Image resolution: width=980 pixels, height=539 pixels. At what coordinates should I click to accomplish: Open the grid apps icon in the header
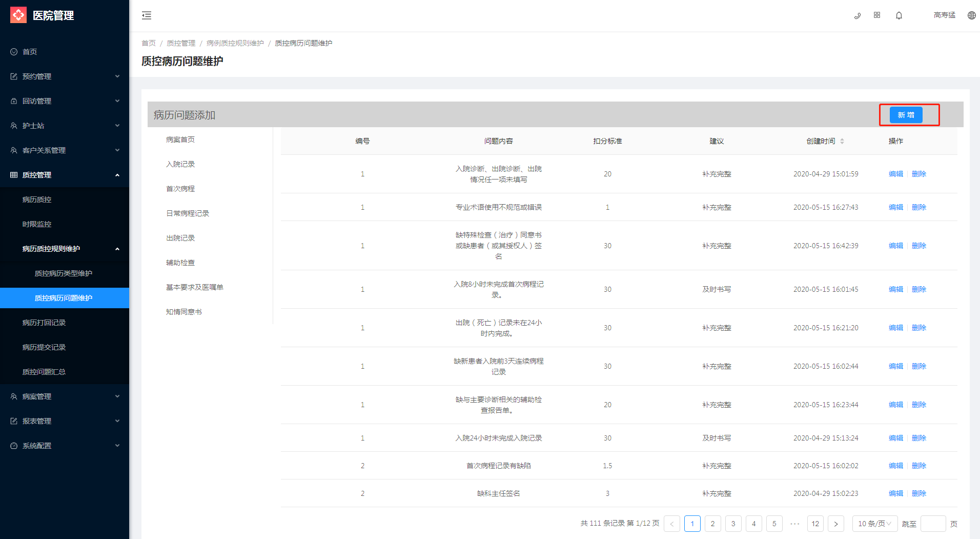point(877,15)
